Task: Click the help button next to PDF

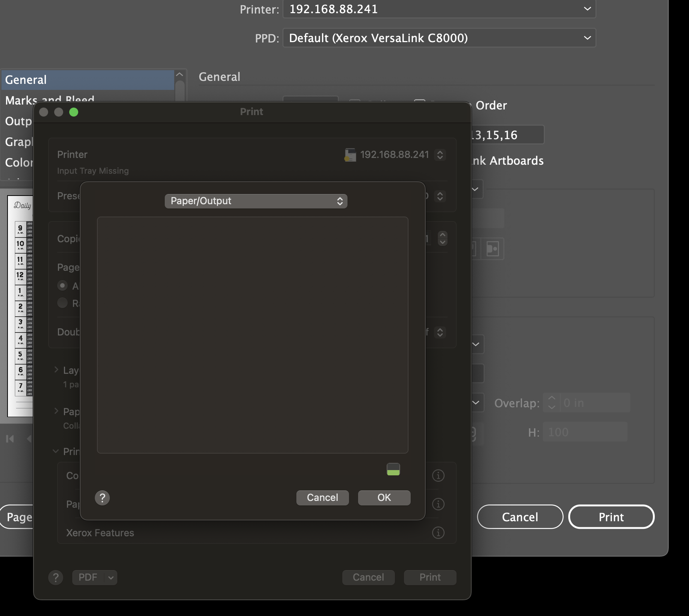Action: (56, 577)
